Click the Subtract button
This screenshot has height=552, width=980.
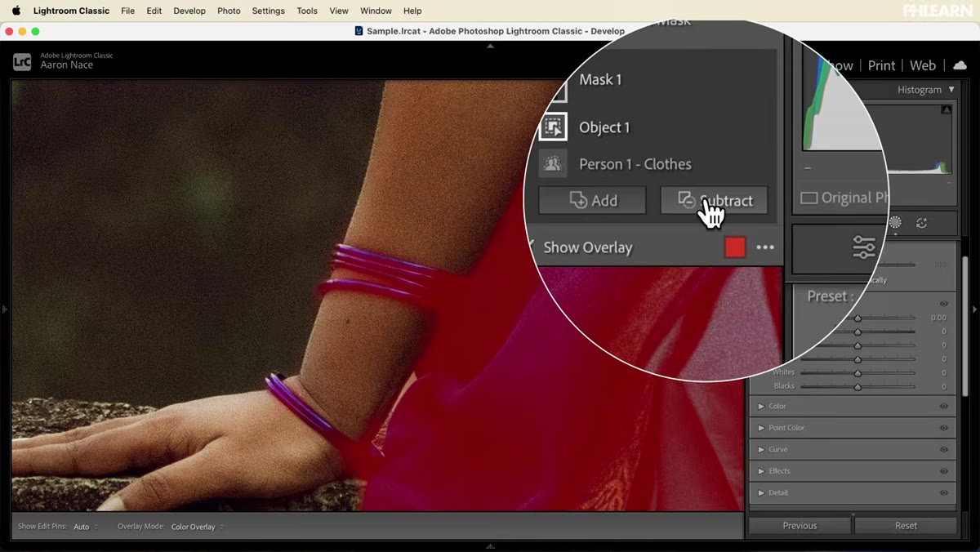pyautogui.click(x=714, y=201)
